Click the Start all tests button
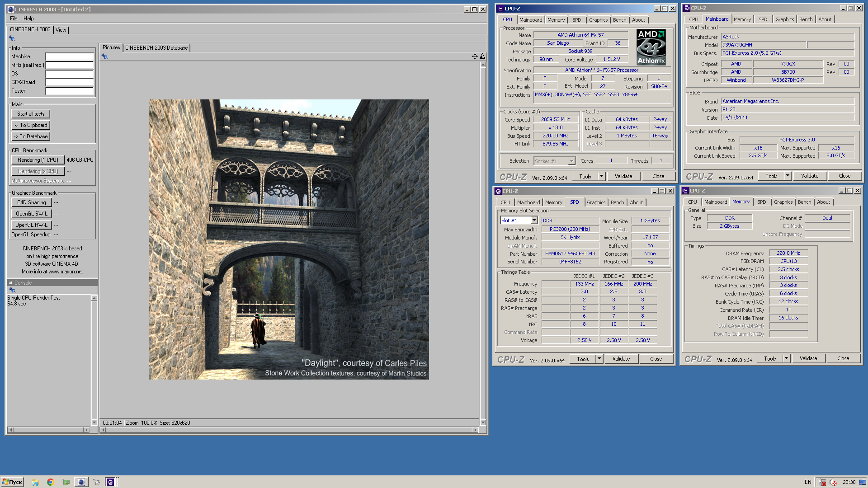This screenshot has height=488, width=868. [31, 114]
